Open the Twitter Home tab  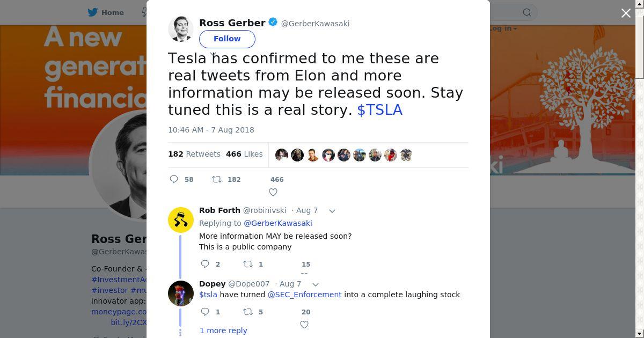tap(106, 12)
